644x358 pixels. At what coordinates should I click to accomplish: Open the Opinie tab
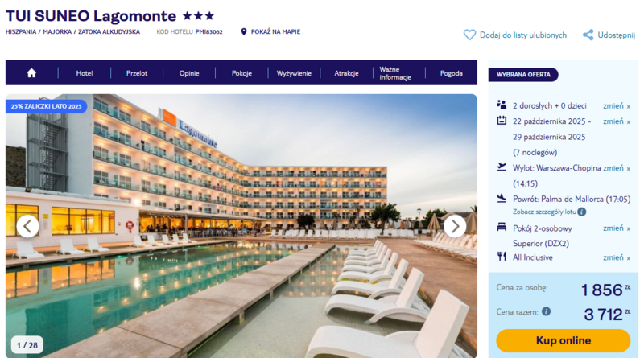[189, 73]
